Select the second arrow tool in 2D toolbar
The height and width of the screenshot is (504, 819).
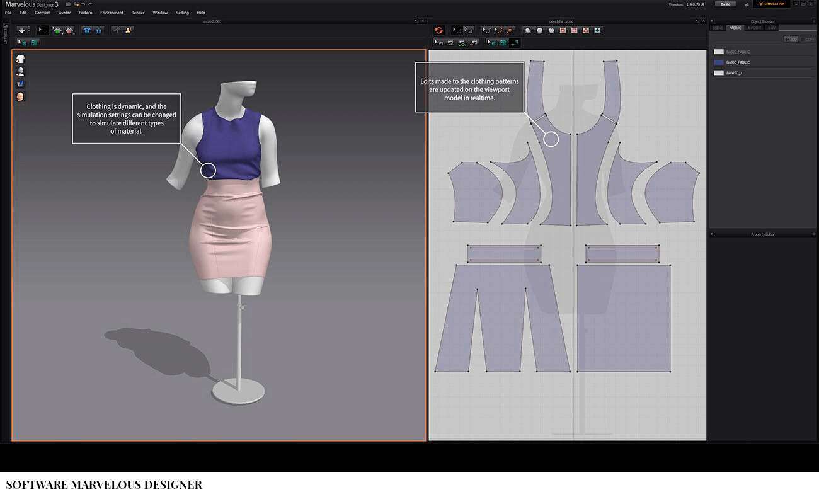coord(469,30)
